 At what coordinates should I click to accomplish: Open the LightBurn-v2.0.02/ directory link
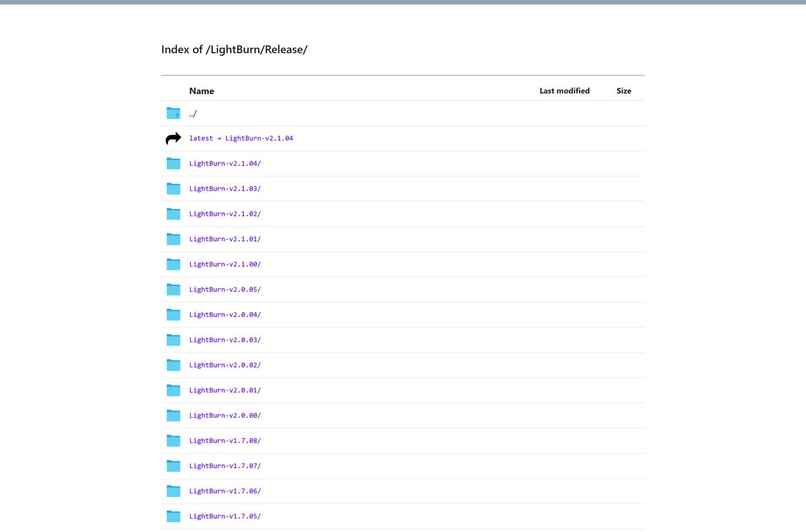(x=225, y=365)
